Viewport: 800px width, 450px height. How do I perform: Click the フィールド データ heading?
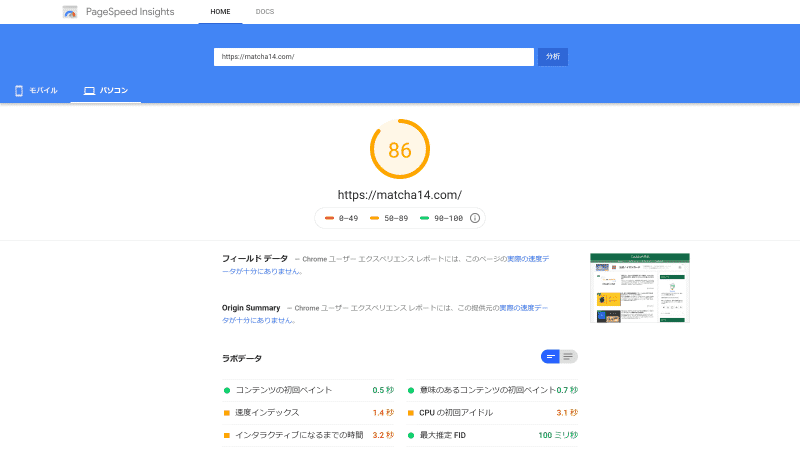click(x=255, y=259)
